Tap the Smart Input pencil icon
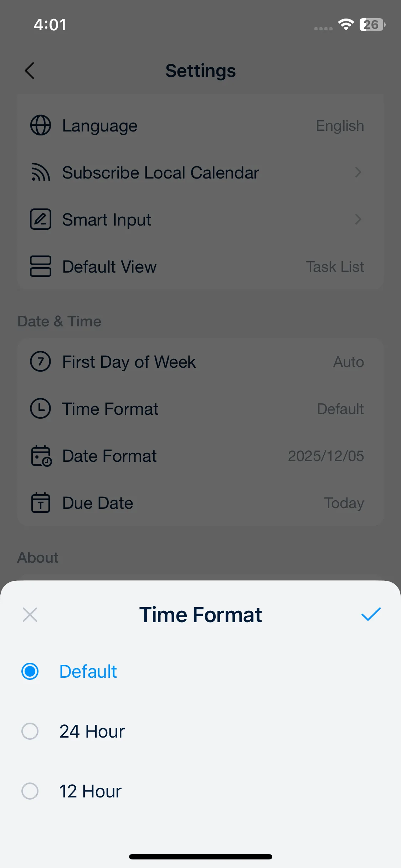The width and height of the screenshot is (401, 868). (x=41, y=219)
